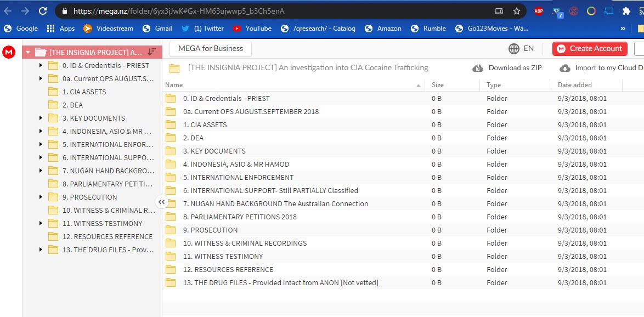Click the MEGA logo icon
This screenshot has width=644, height=317.
click(9, 52)
